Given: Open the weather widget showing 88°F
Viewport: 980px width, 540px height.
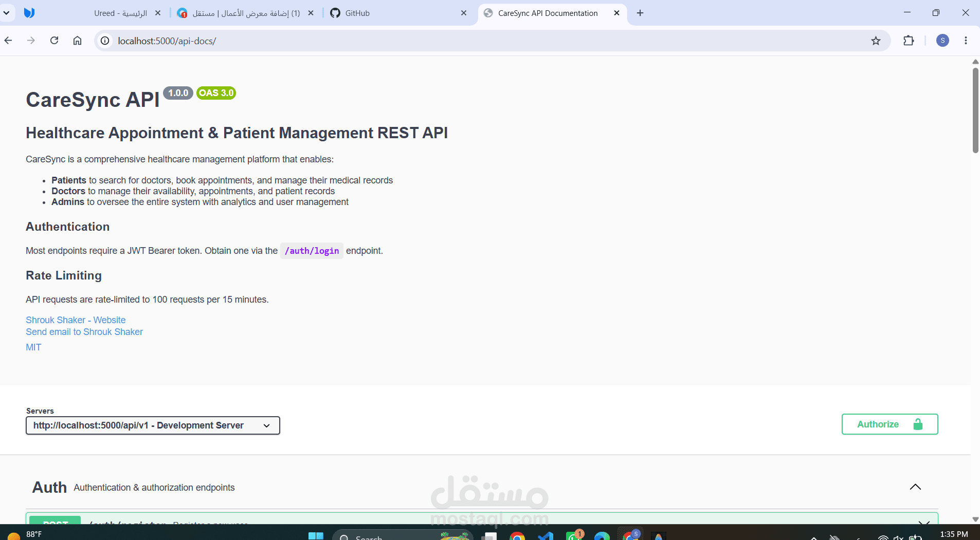Looking at the screenshot, I should click(x=25, y=534).
